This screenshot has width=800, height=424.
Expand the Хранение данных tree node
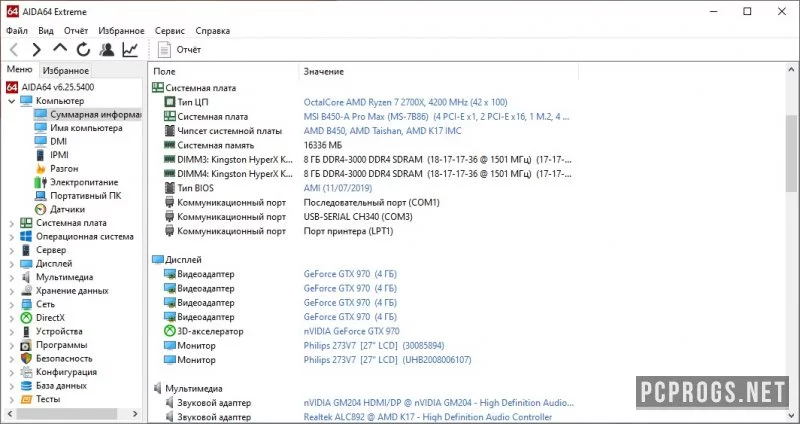12,291
